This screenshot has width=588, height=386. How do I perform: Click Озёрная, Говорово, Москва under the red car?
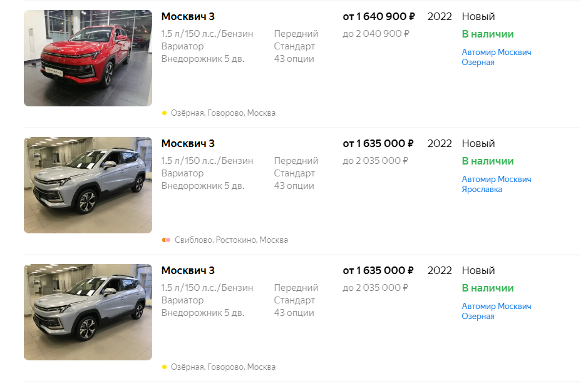click(x=223, y=113)
